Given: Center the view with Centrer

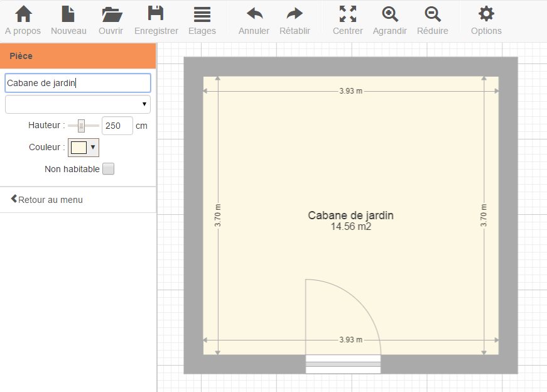Looking at the screenshot, I should click(347, 15).
